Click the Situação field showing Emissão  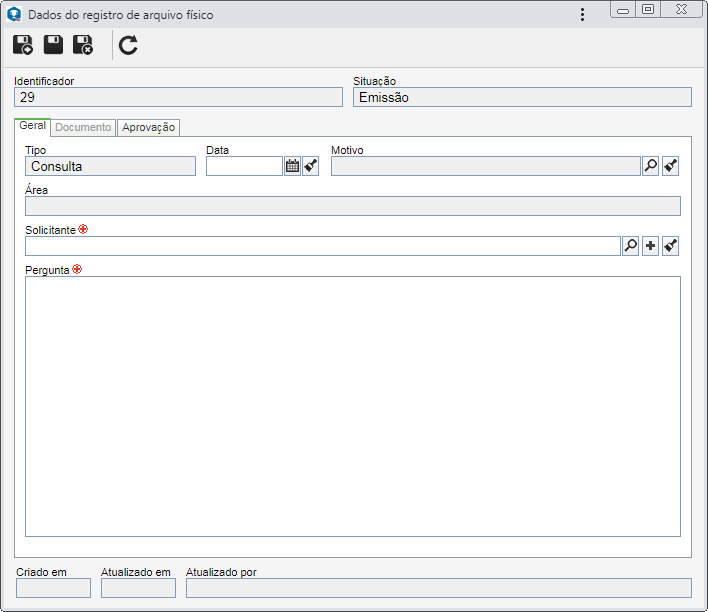tap(522, 97)
